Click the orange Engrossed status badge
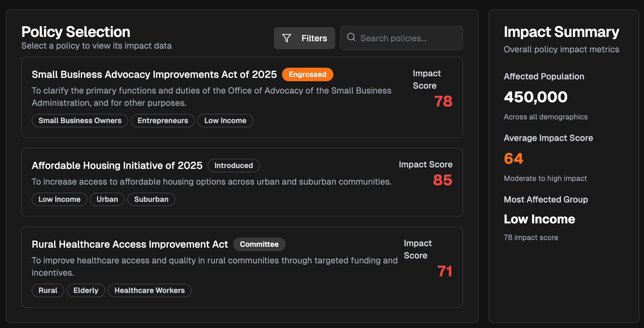This screenshot has height=328, width=644. tap(307, 74)
